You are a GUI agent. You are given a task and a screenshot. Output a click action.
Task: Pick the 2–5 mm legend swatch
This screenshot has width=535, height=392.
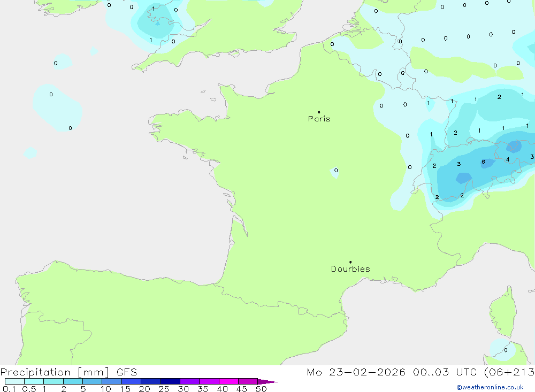(x=73, y=381)
